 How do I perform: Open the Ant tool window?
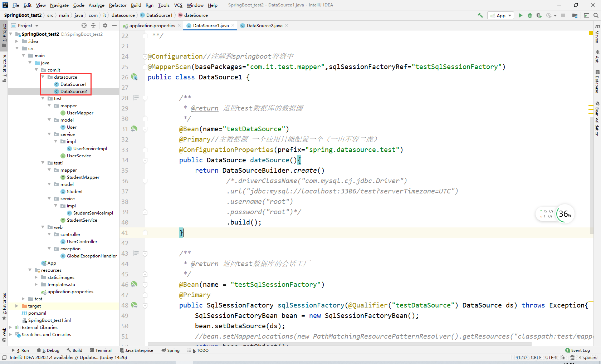[x=597, y=56]
